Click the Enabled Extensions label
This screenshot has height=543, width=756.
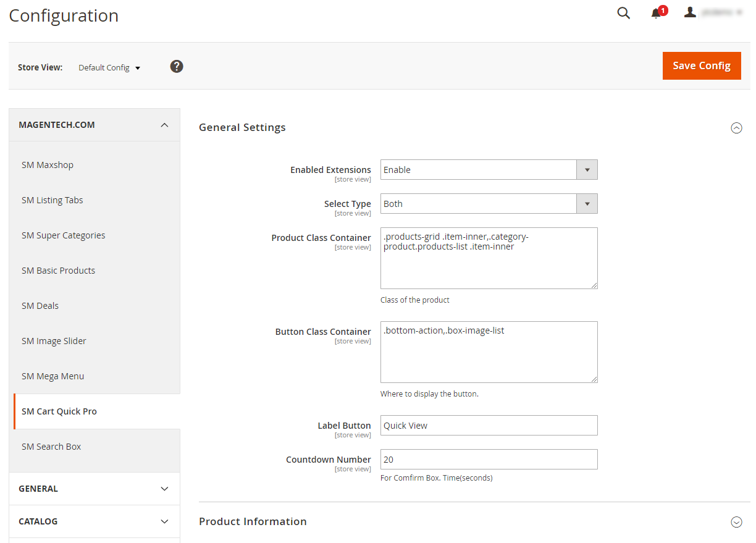pyautogui.click(x=330, y=170)
